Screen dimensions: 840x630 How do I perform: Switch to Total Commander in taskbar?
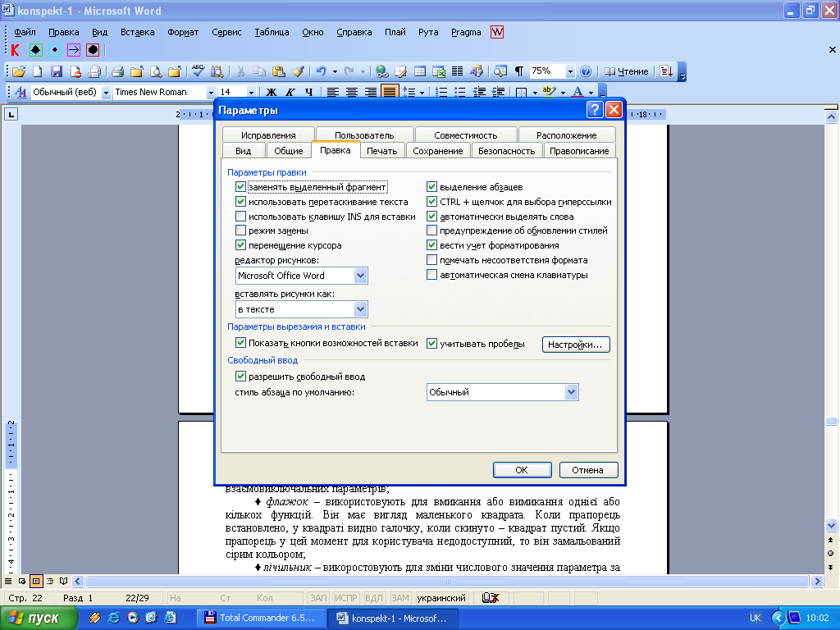(x=263, y=618)
